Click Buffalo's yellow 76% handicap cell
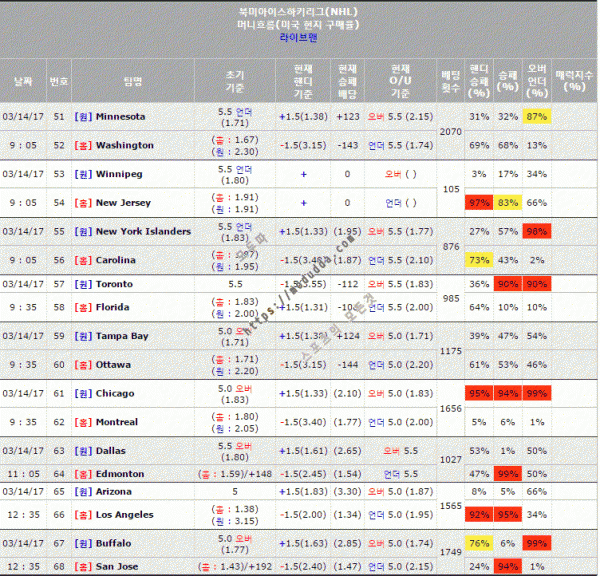The width and height of the screenshot is (600, 576). (479, 543)
